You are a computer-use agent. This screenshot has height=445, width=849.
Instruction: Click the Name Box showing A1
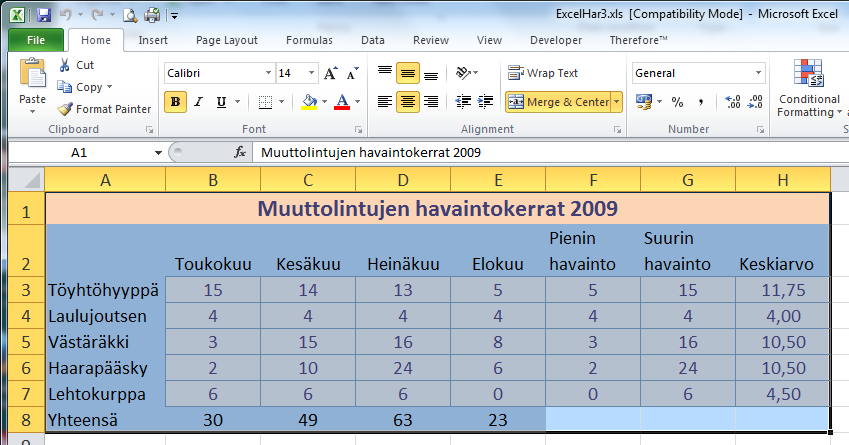click(x=80, y=153)
